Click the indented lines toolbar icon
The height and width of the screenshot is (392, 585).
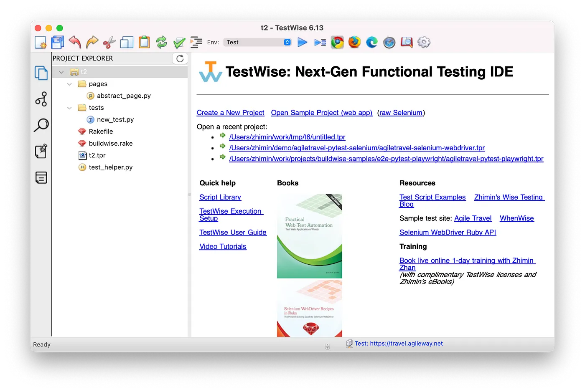click(x=196, y=42)
